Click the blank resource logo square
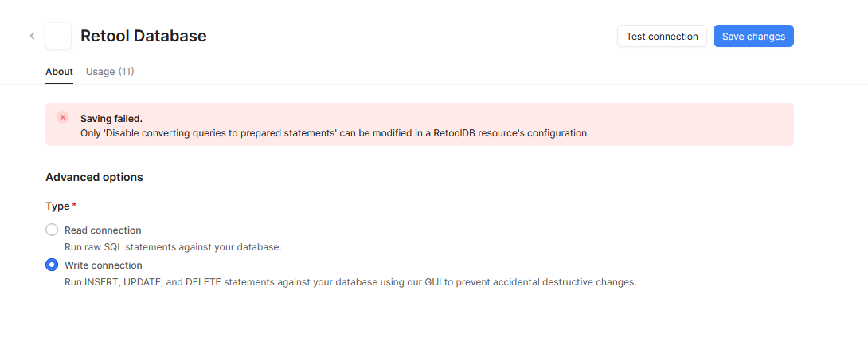This screenshot has height=350, width=868. (x=58, y=36)
